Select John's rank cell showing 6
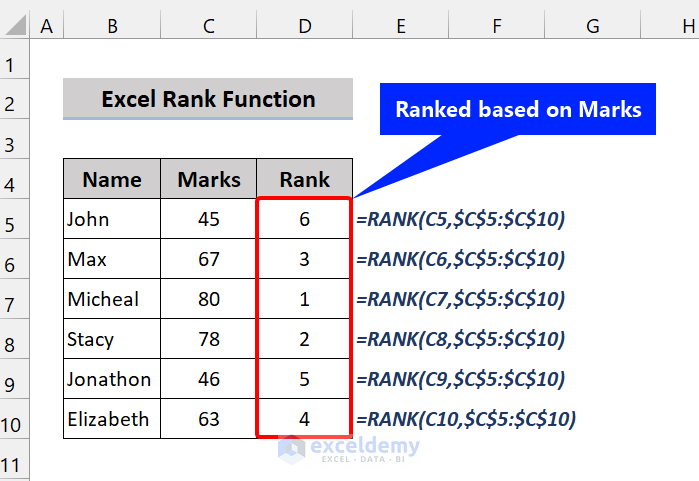 [304, 219]
